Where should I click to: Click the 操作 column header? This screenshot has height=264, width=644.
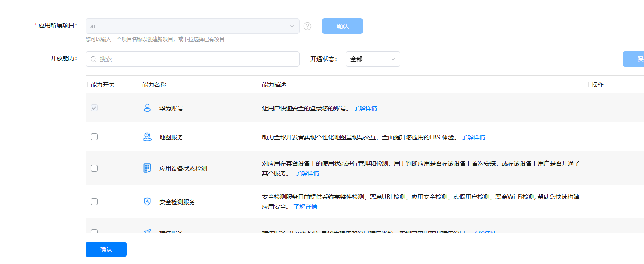point(597,85)
